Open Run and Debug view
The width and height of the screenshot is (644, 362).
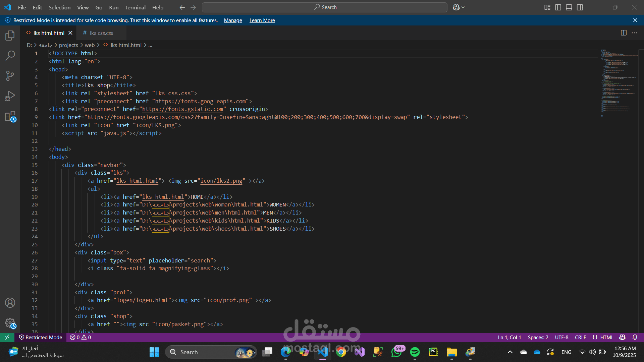coord(10,96)
